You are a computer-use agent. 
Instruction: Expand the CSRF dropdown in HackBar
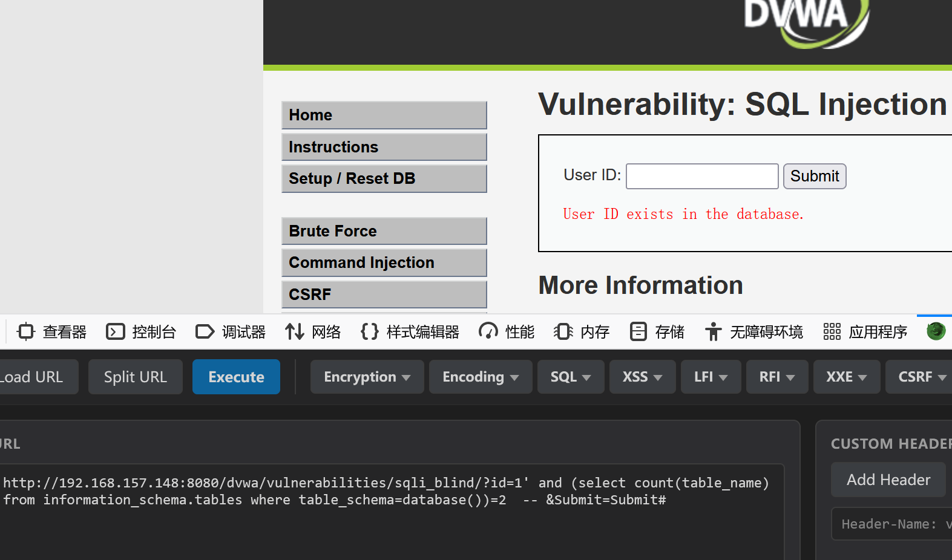click(x=919, y=377)
